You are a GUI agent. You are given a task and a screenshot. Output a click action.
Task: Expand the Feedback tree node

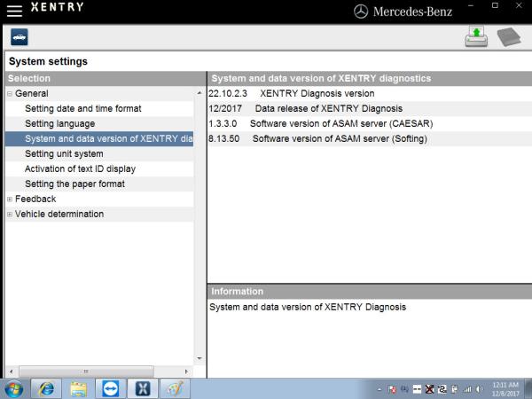[x=10, y=199]
